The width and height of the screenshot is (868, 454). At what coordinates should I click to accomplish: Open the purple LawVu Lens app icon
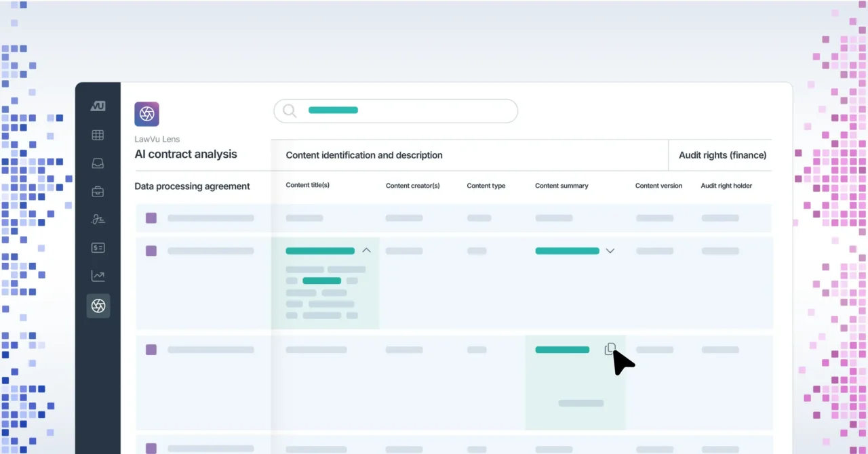(146, 114)
